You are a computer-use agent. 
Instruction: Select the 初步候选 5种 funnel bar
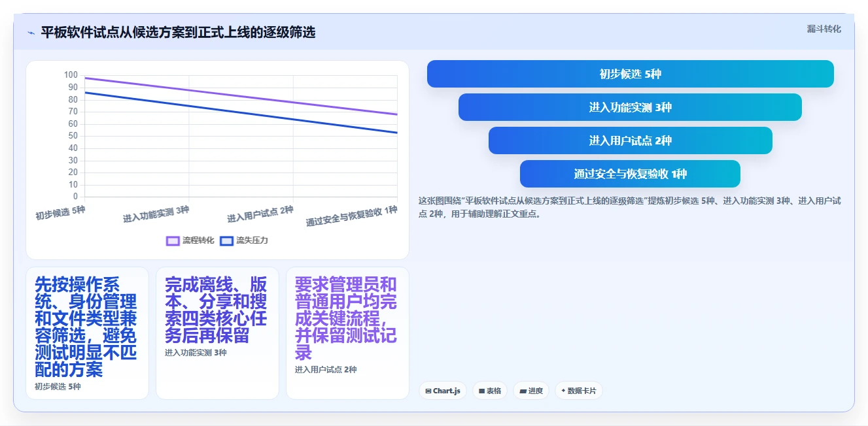pos(630,74)
